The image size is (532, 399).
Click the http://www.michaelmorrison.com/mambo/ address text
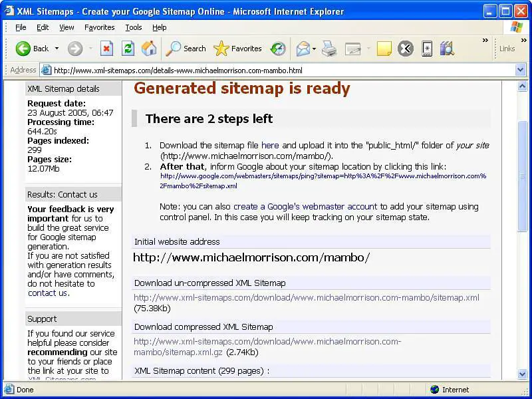coord(251,257)
